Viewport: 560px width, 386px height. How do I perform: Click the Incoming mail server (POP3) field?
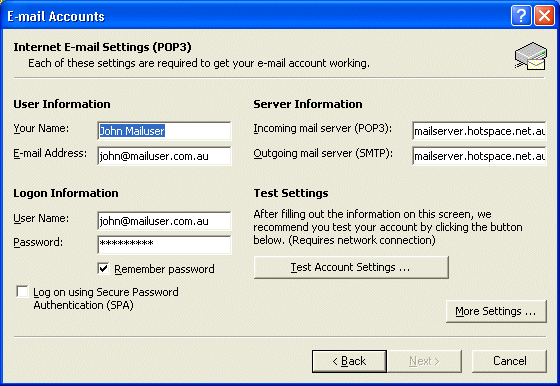[x=479, y=131]
